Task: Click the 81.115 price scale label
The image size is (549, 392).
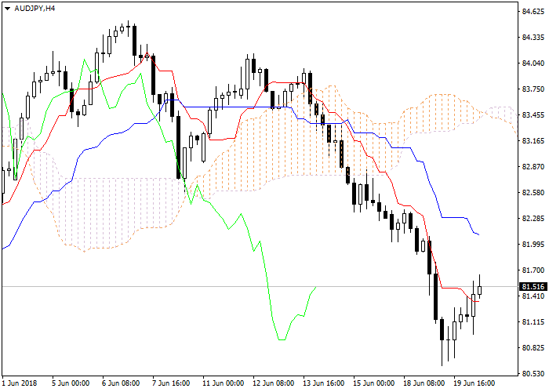Action: click(x=533, y=322)
